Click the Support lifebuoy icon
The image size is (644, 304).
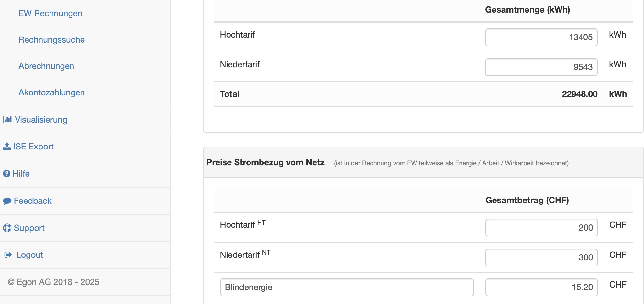7,228
